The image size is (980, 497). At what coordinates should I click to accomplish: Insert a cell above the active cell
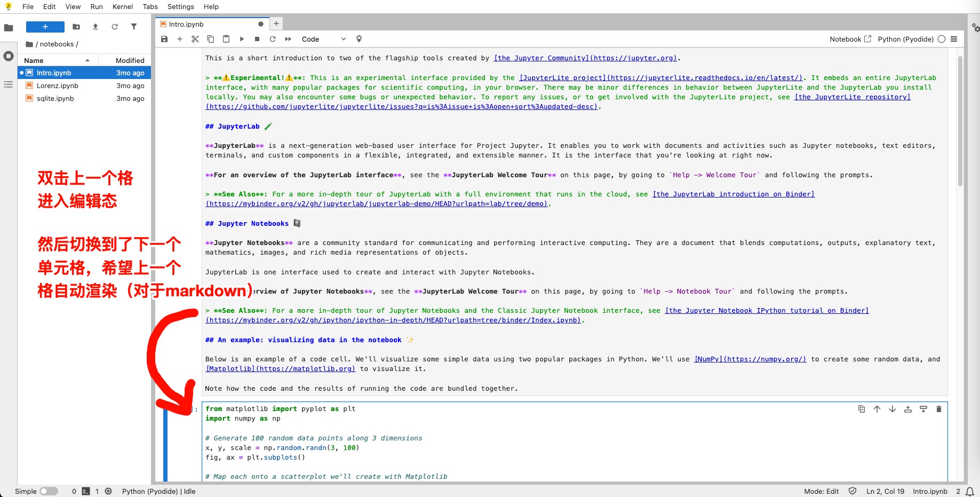point(908,409)
